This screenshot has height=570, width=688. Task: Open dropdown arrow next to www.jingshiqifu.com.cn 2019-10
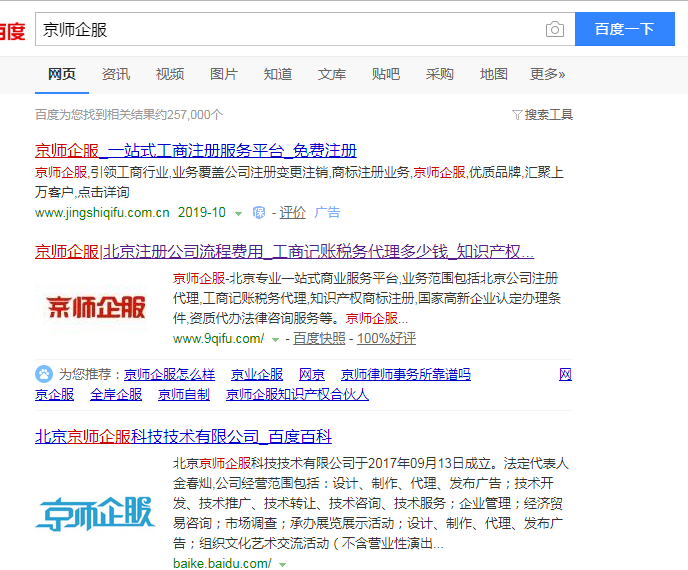[238, 214]
